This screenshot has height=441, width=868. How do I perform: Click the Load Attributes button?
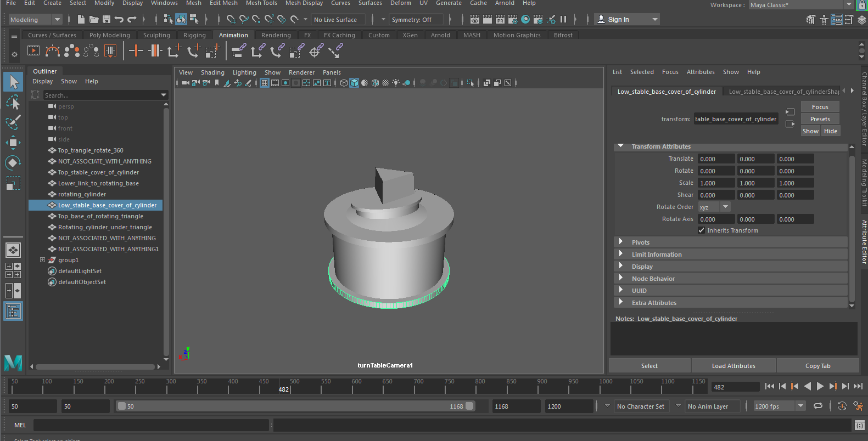733,366
